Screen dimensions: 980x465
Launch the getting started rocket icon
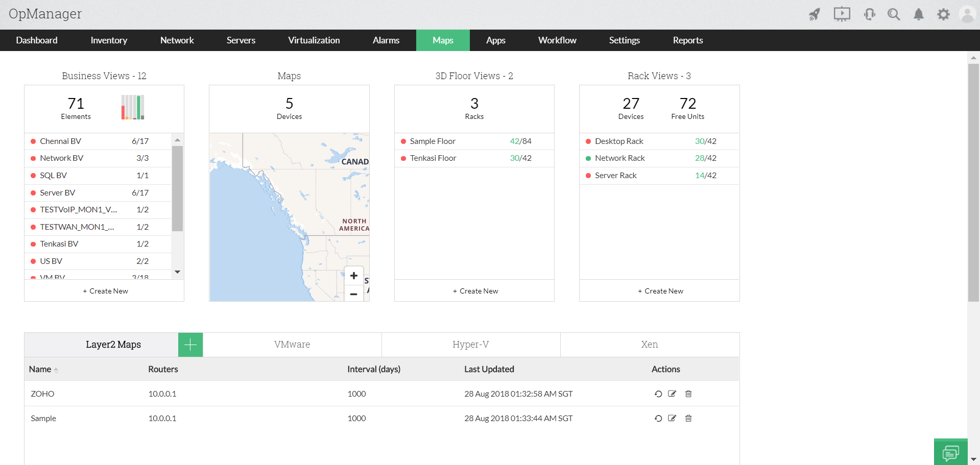[814, 14]
